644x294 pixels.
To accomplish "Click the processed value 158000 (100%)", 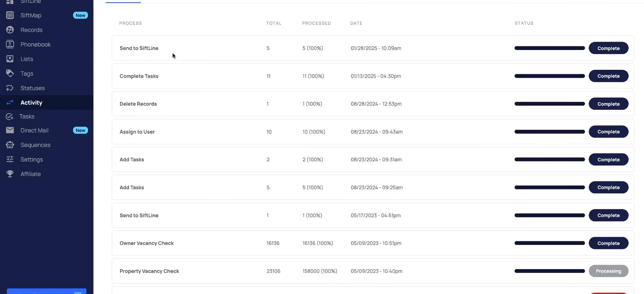I will click(x=320, y=271).
